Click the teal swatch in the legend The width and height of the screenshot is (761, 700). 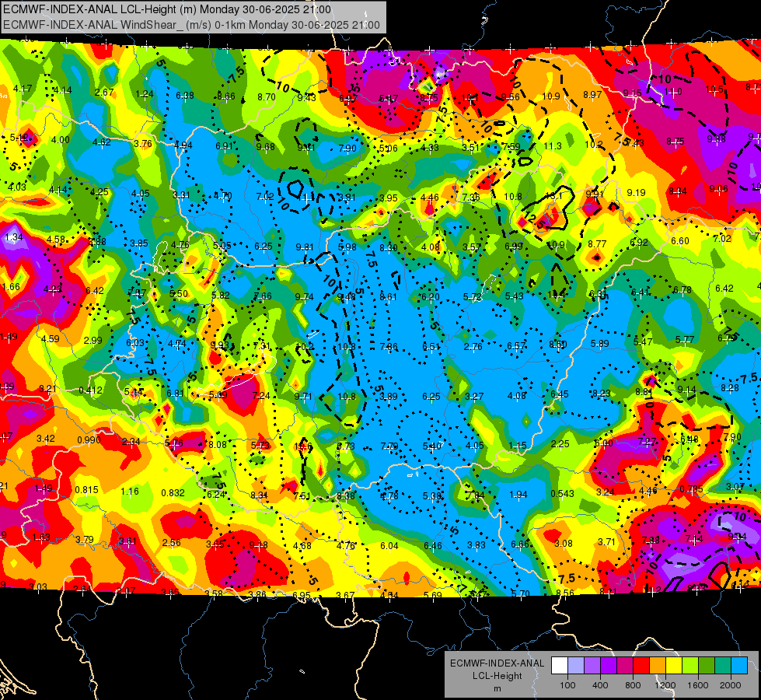tap(723, 666)
